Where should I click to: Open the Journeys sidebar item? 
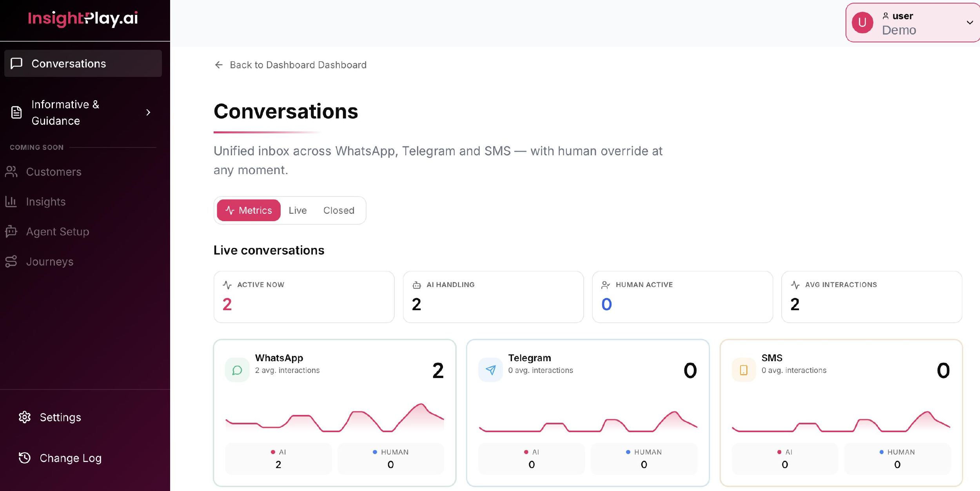pyautogui.click(x=50, y=262)
